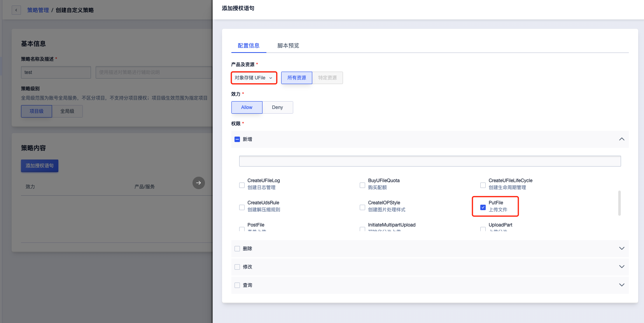Click the permission search input field
Image resolution: width=644 pixels, height=323 pixels.
[430, 161]
